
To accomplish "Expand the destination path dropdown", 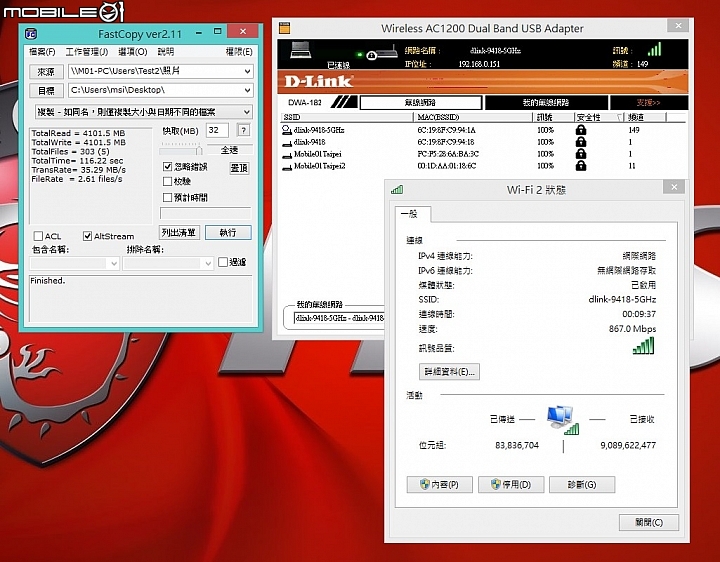I will (x=248, y=90).
